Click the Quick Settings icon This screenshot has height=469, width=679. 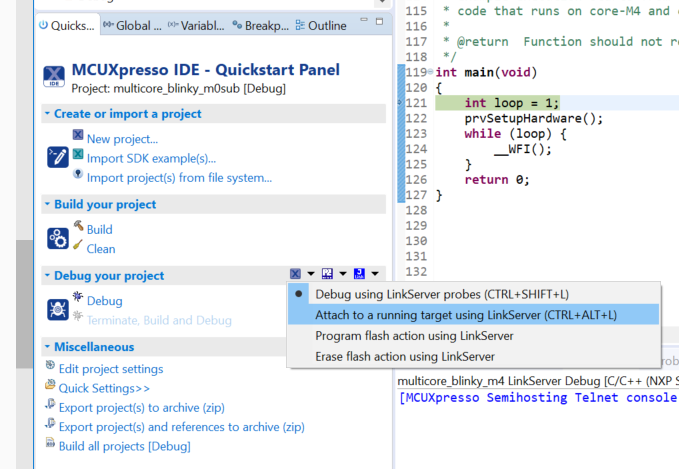pos(50,384)
